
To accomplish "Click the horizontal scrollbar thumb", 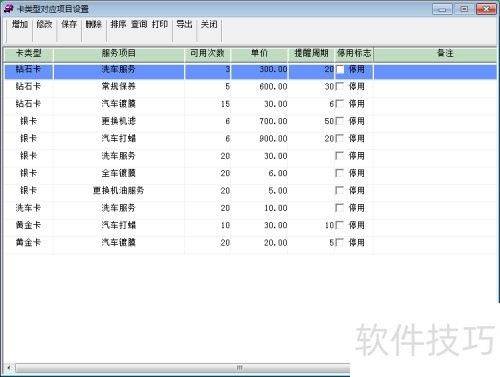I will pyautogui.click(x=183, y=368).
